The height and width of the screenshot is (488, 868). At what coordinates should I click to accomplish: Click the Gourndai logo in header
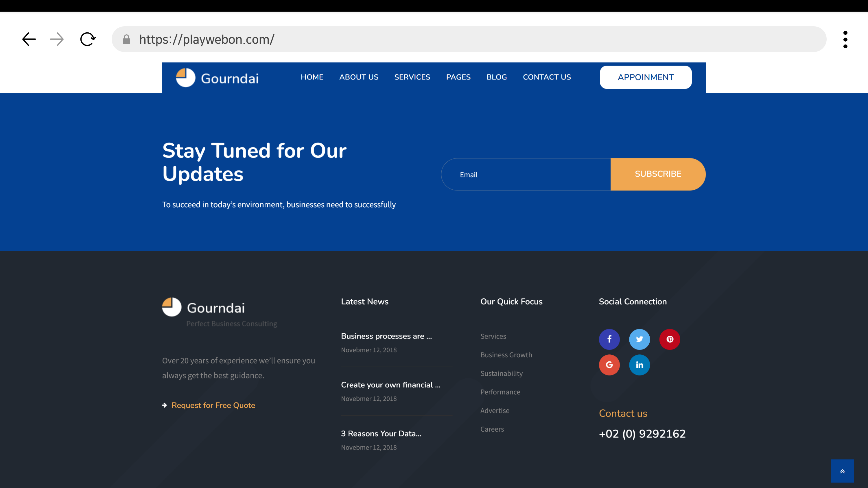217,78
